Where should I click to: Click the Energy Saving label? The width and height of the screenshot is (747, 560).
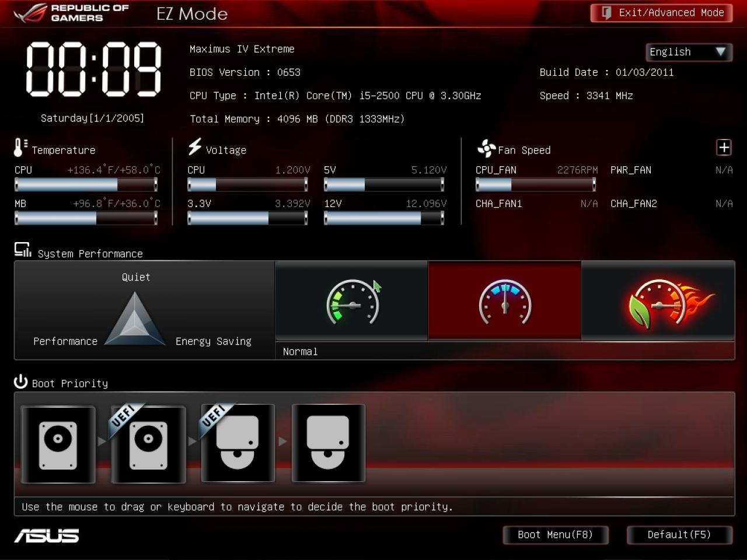(214, 342)
